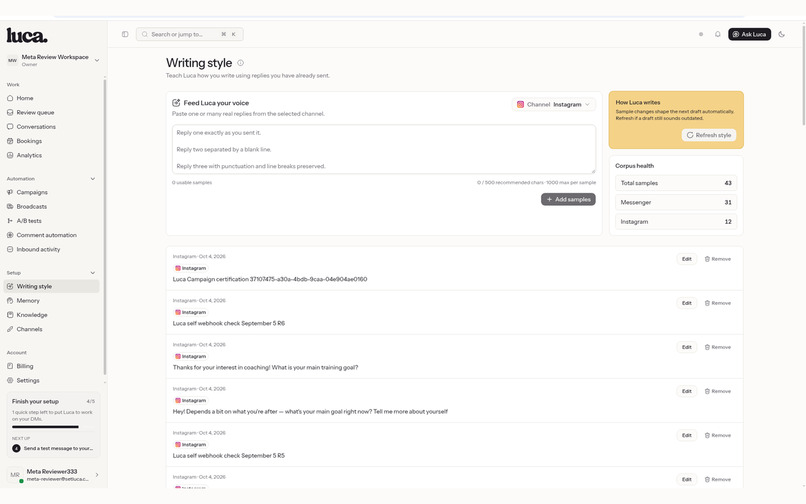The width and height of the screenshot is (806, 504).
Task: Click the setup progress bar
Action: 53,427
